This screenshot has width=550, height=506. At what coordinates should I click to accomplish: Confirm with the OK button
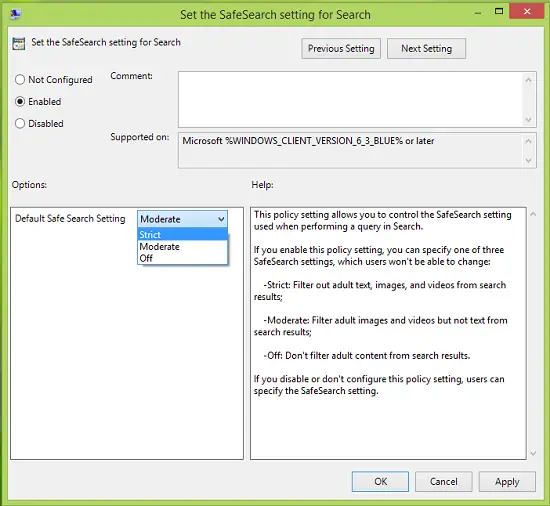coord(380,481)
